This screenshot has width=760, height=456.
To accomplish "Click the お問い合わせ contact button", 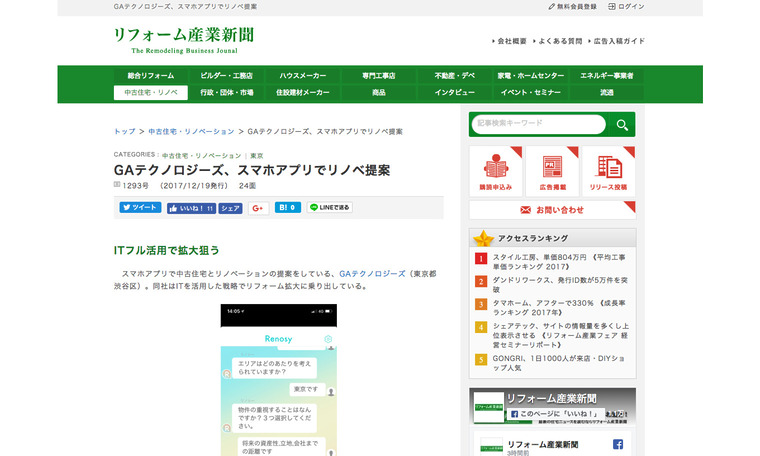I will [552, 210].
